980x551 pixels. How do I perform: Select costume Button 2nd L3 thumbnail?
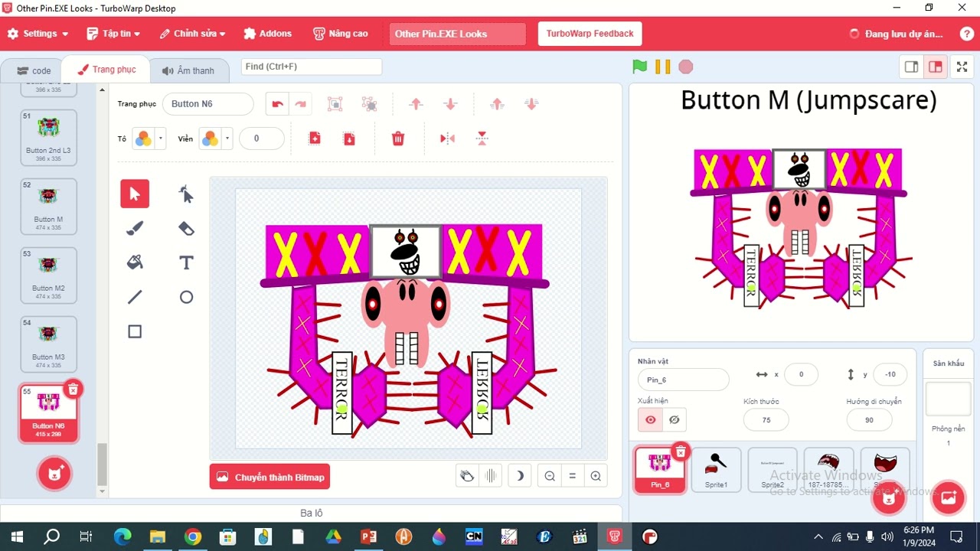(48, 138)
